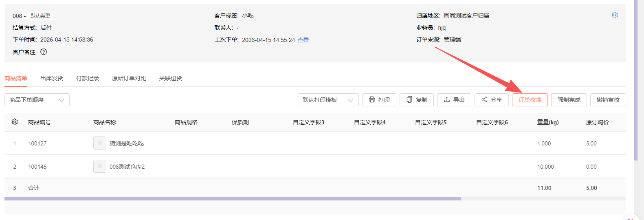Click total weight 11.00

click(544, 188)
